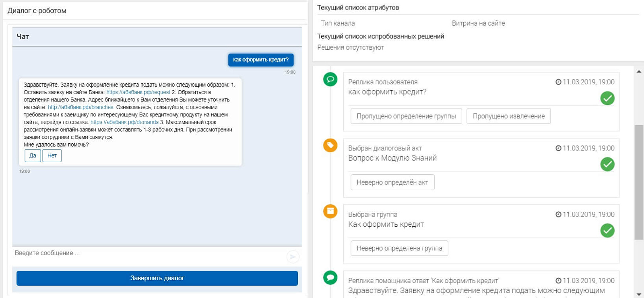The width and height of the screenshot is (644, 298).
Task: Click clock icon on 'Выбрана группа' entry
Action: pyautogui.click(x=558, y=215)
